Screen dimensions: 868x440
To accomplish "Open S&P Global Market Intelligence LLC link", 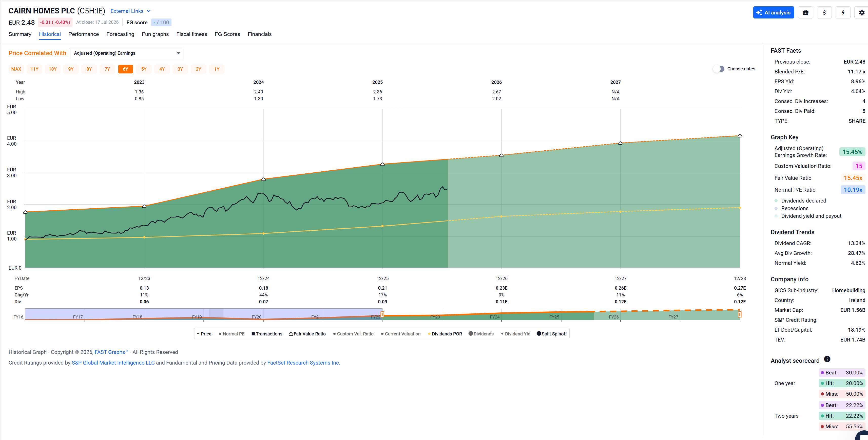I will click(113, 363).
